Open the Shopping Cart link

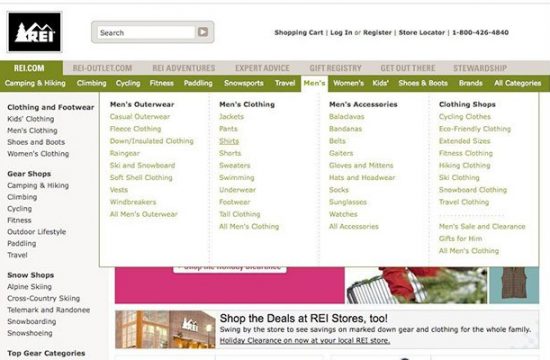(x=299, y=32)
